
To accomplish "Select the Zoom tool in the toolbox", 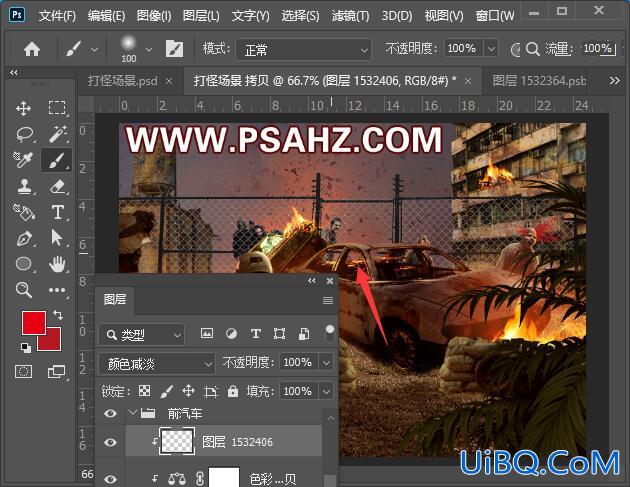I will (24, 290).
